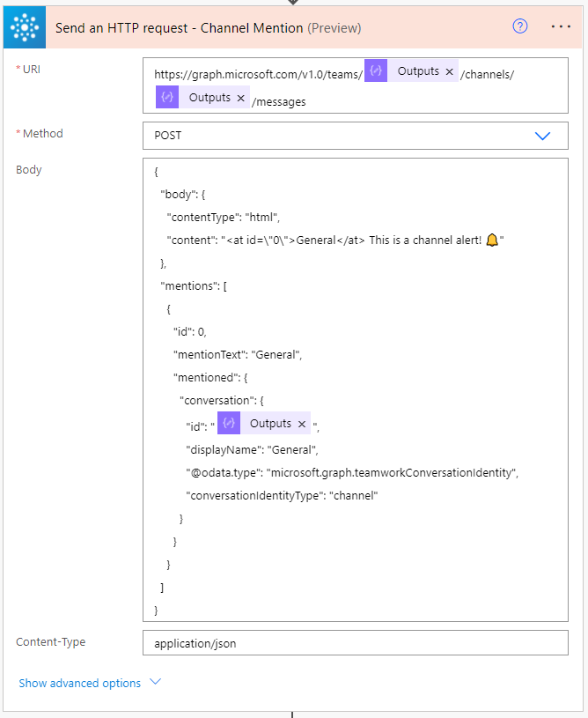Click the Content-Type application/json field

pyautogui.click(x=355, y=643)
